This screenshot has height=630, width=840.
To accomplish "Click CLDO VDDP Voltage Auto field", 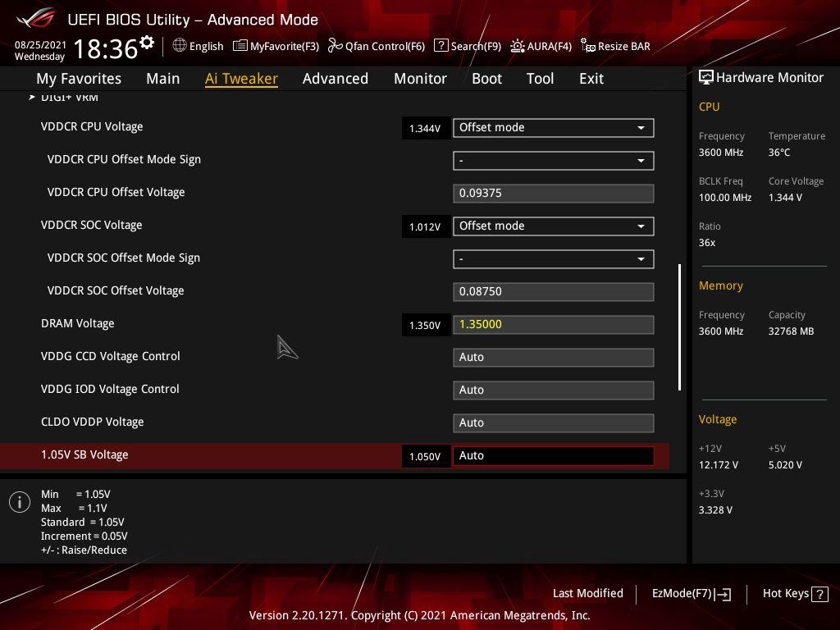I will pyautogui.click(x=554, y=423).
